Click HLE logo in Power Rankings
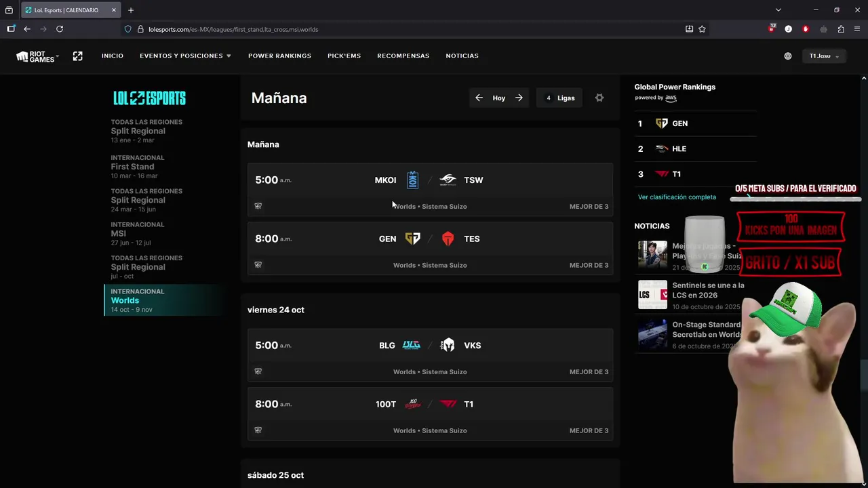 662,148
